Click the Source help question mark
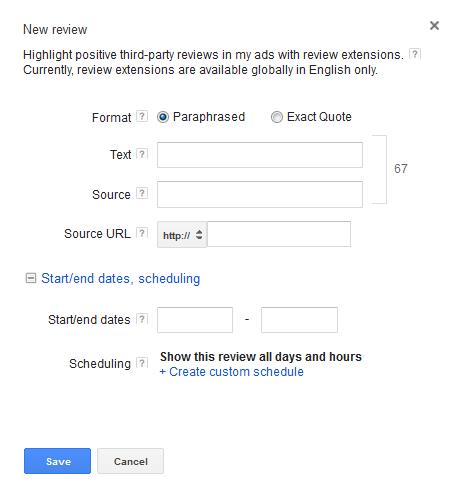The width and height of the screenshot is (461, 490). pyautogui.click(x=142, y=193)
